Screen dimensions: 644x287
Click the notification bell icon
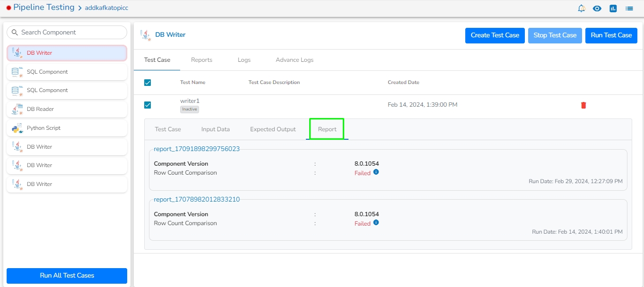pos(582,8)
